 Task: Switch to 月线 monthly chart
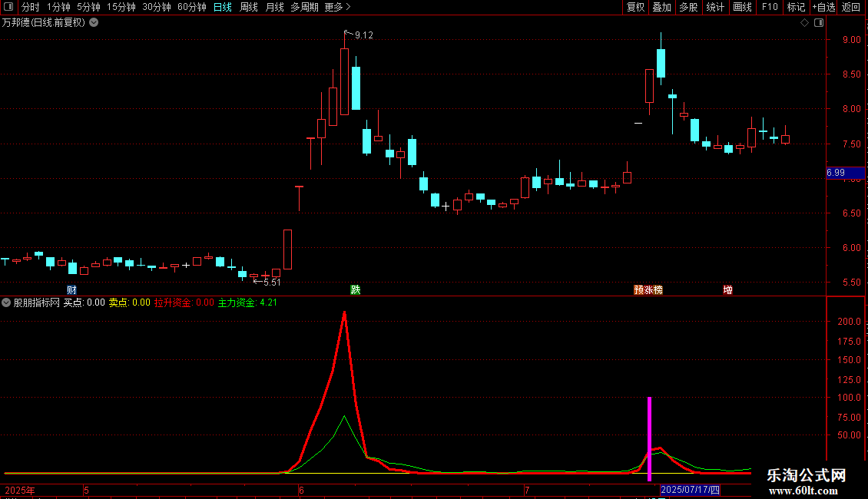(x=274, y=7)
